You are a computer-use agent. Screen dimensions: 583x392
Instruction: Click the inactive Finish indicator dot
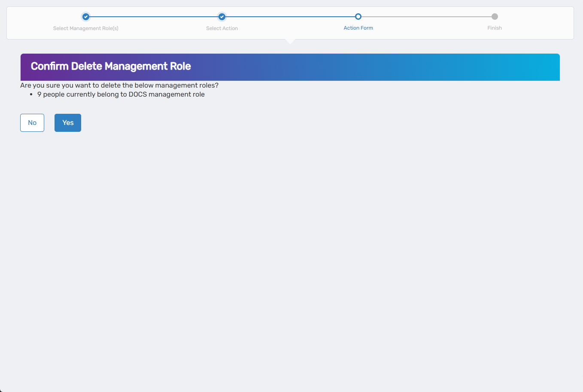click(495, 17)
